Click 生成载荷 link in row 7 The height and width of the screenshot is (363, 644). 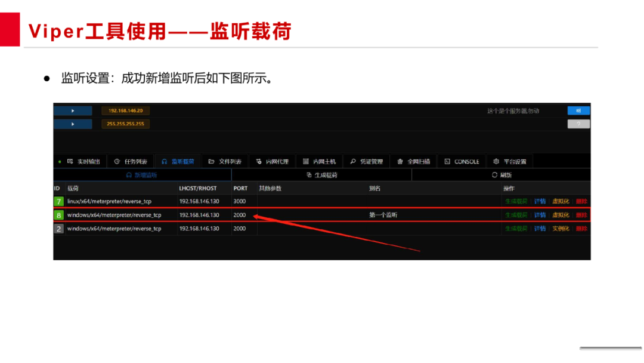pos(516,201)
